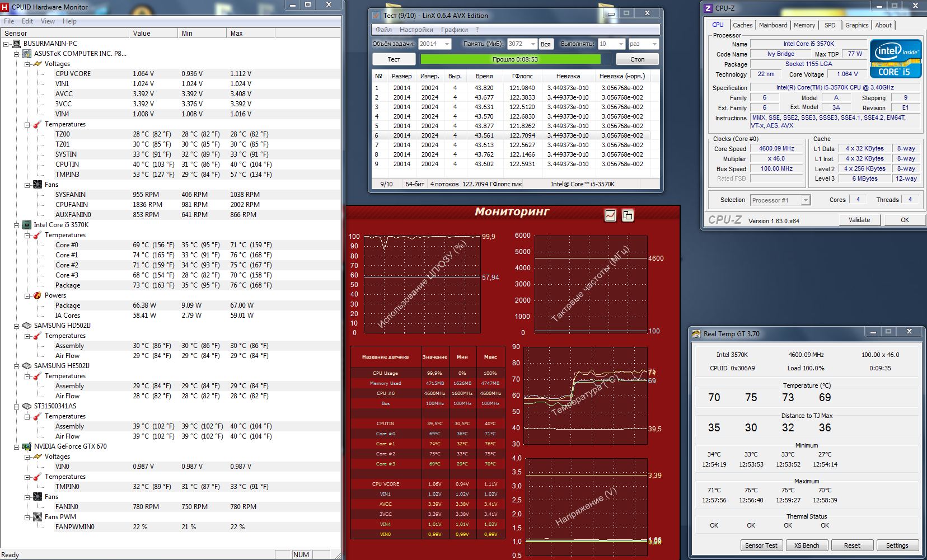927x560 pixels.
Task: Click the HWMonitor app icon in title bar
Action: click(5, 7)
